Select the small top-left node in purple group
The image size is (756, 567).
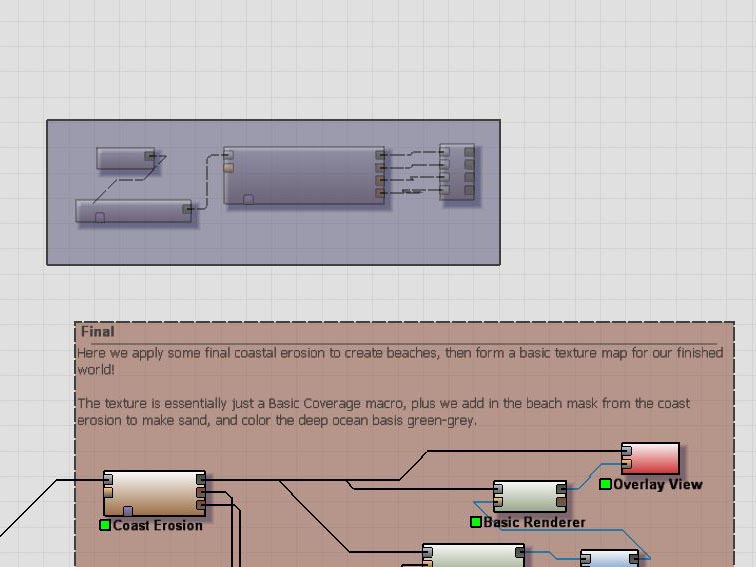[122, 158]
